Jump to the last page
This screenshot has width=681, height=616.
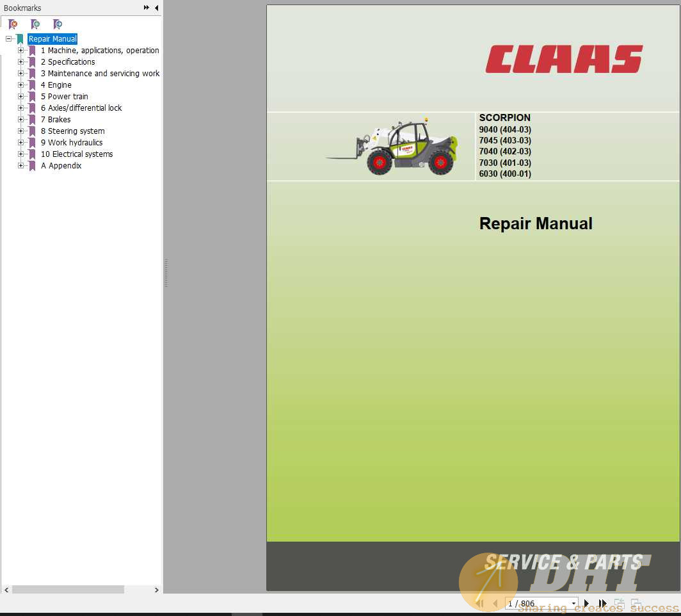[x=602, y=603]
